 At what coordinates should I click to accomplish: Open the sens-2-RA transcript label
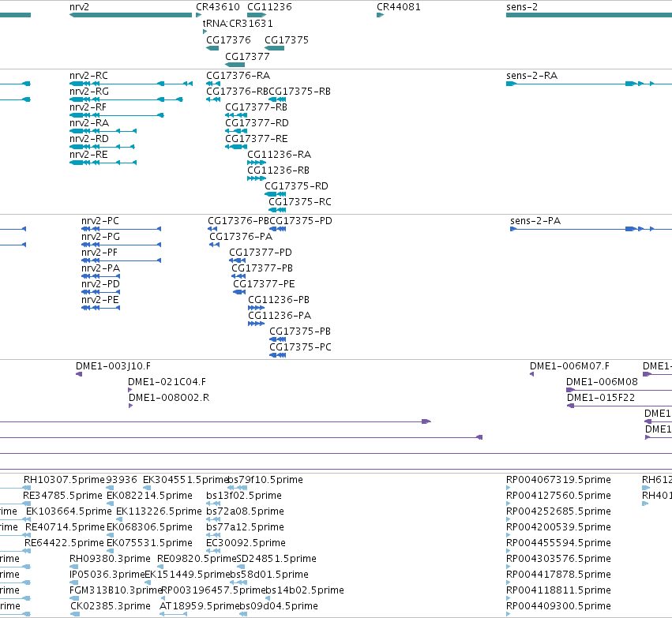click(x=532, y=76)
